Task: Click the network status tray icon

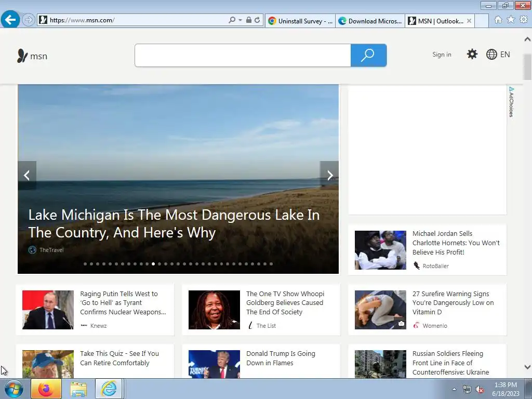Action: point(467,389)
